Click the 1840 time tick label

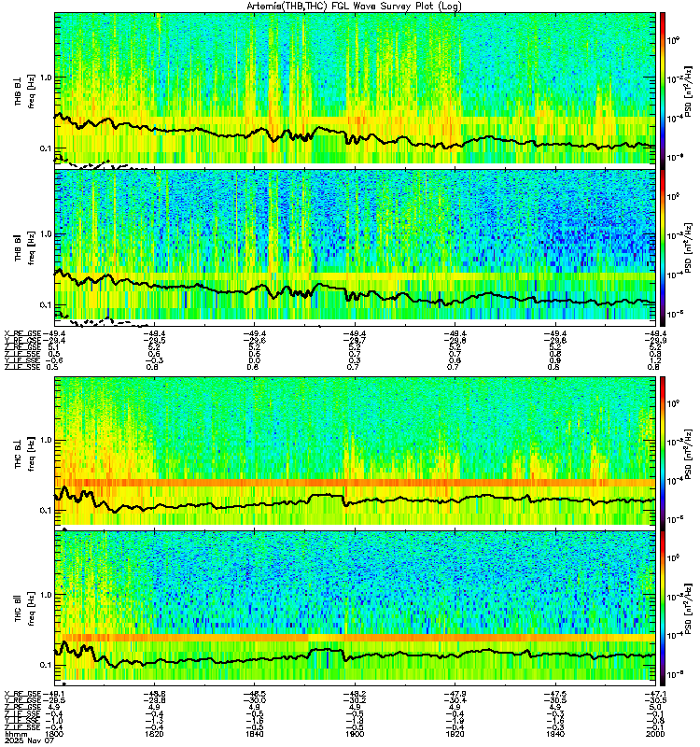point(254,734)
